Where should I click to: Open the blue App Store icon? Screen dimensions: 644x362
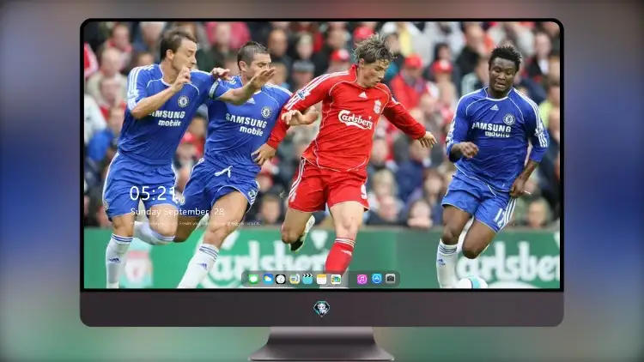click(377, 279)
